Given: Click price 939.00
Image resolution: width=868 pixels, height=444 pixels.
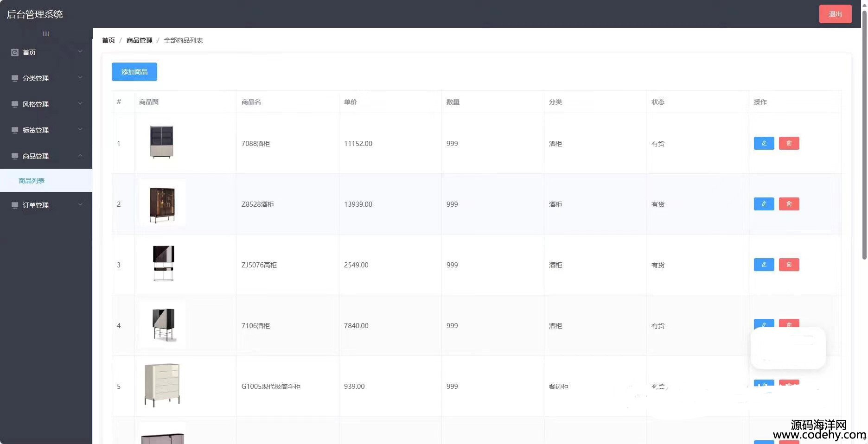Looking at the screenshot, I should (x=354, y=387).
